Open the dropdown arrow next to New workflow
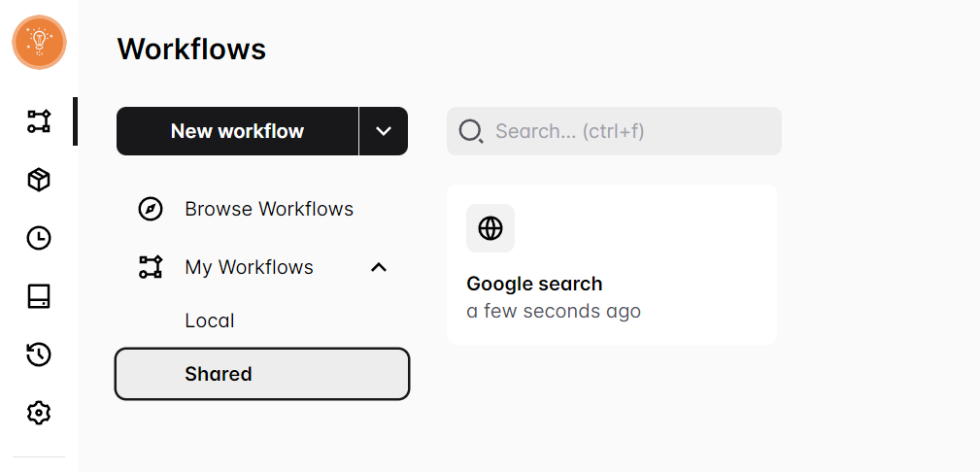Viewport: 980px width, 472px height. click(x=384, y=131)
